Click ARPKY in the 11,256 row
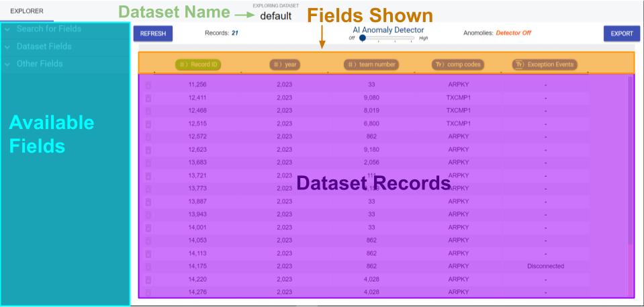644x307 pixels. click(459, 85)
